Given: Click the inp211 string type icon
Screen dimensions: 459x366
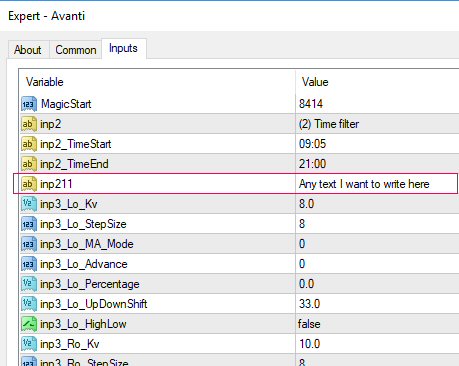Looking at the screenshot, I should click(29, 184).
